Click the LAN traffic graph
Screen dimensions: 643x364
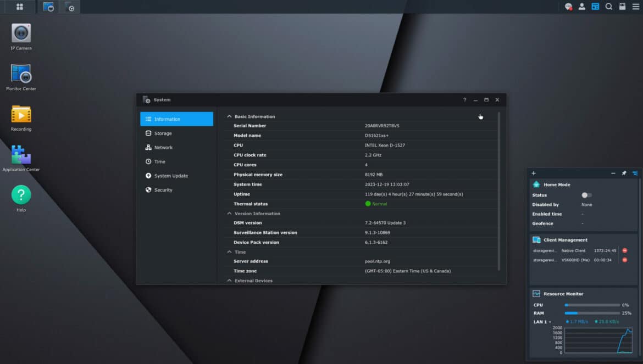598,340
